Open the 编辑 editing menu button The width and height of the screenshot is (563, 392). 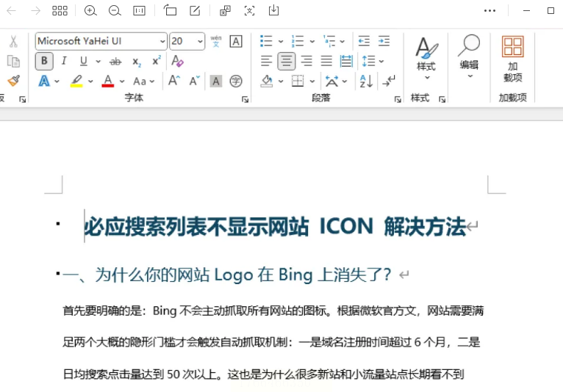click(469, 57)
